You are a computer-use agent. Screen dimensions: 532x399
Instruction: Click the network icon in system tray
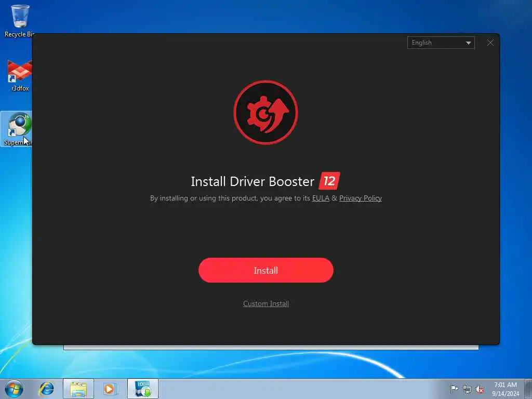467,389
